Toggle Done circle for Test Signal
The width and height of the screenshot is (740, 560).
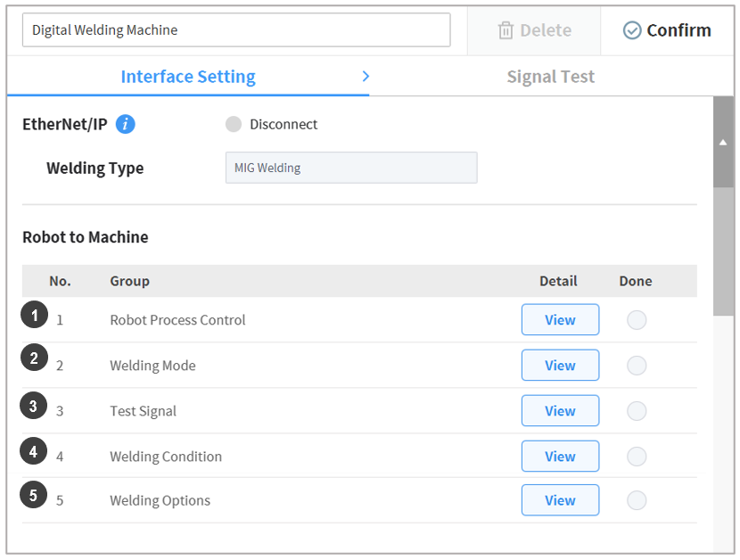tap(637, 411)
